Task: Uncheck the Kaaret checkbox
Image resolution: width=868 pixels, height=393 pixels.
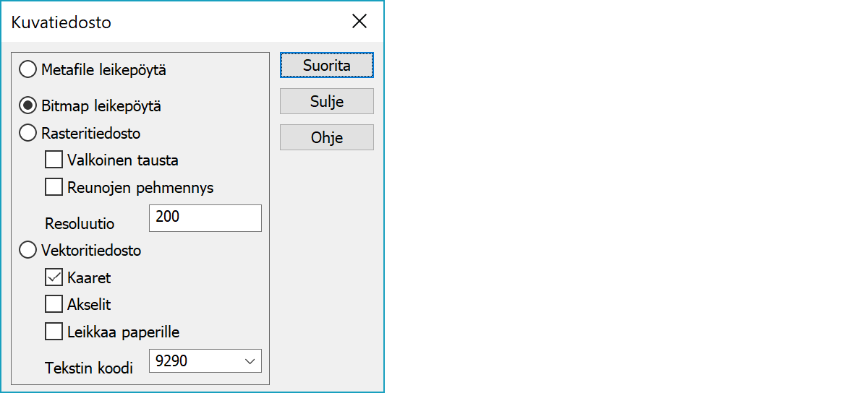Action: (54, 277)
